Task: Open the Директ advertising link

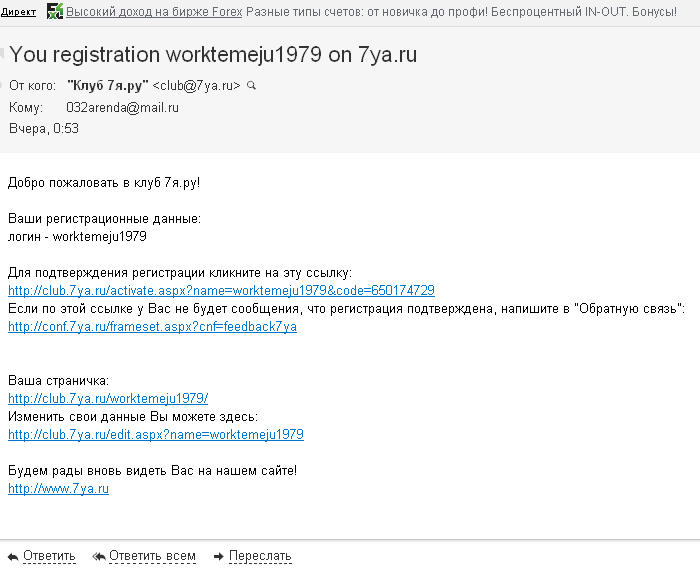Action: click(20, 13)
